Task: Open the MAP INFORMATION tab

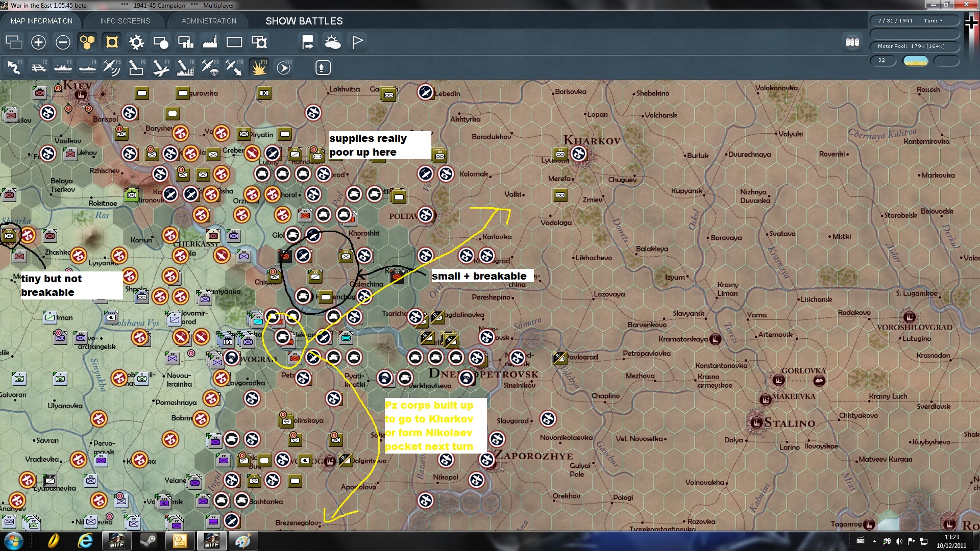Action: pos(41,21)
